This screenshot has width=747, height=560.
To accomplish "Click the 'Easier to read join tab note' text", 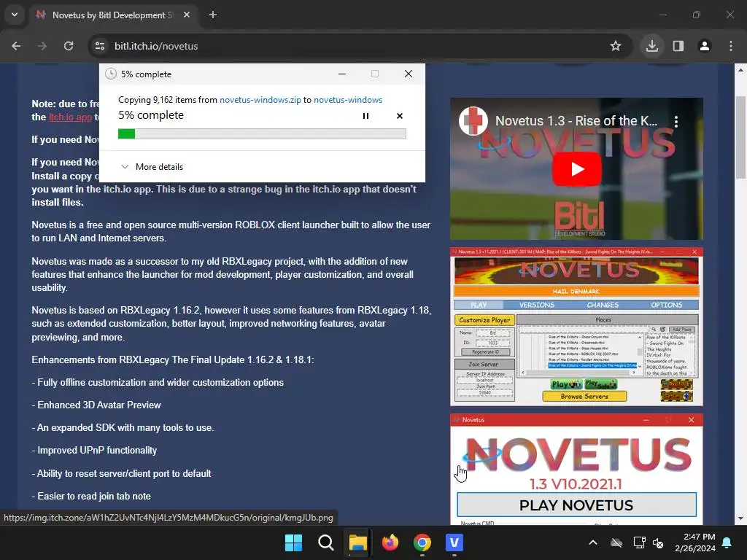I will pos(94,496).
